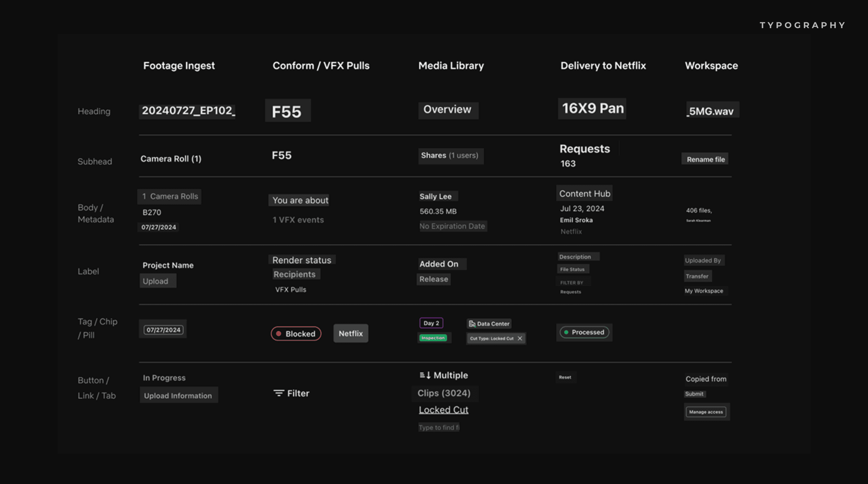This screenshot has width=868, height=484.
Task: Click the green status dot on Processed pill
Action: [x=566, y=332]
